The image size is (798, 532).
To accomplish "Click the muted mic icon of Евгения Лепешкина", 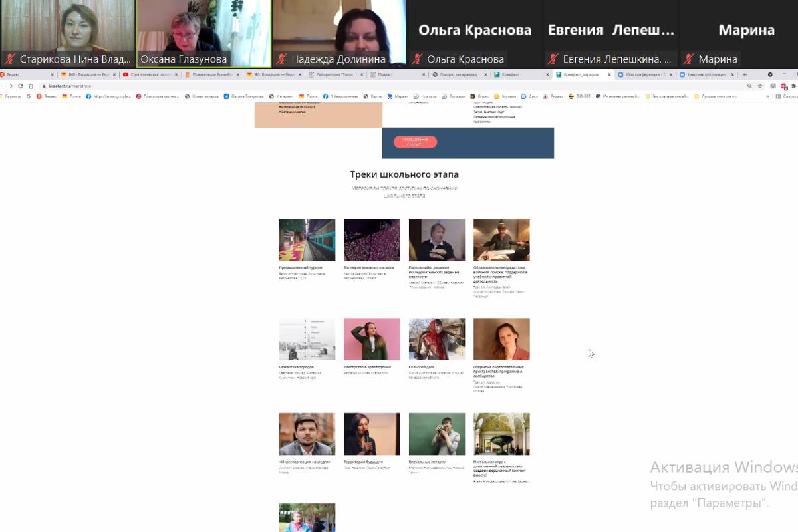I will click(x=553, y=59).
